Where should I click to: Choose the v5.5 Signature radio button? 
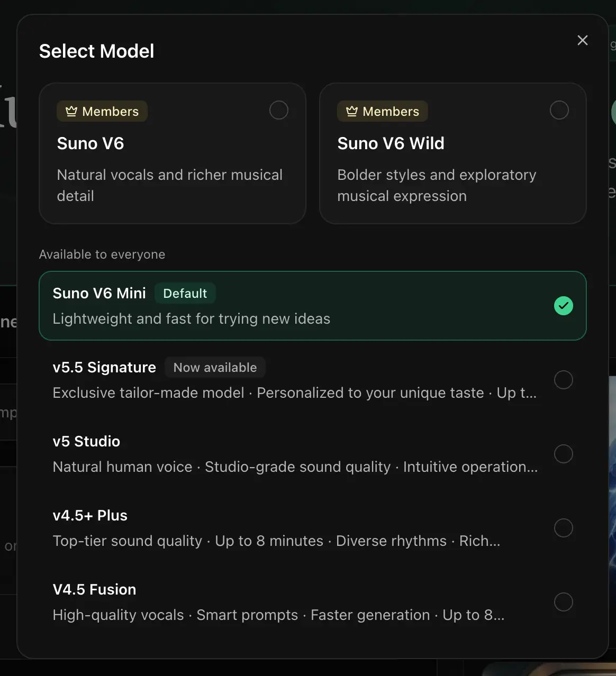click(x=564, y=380)
